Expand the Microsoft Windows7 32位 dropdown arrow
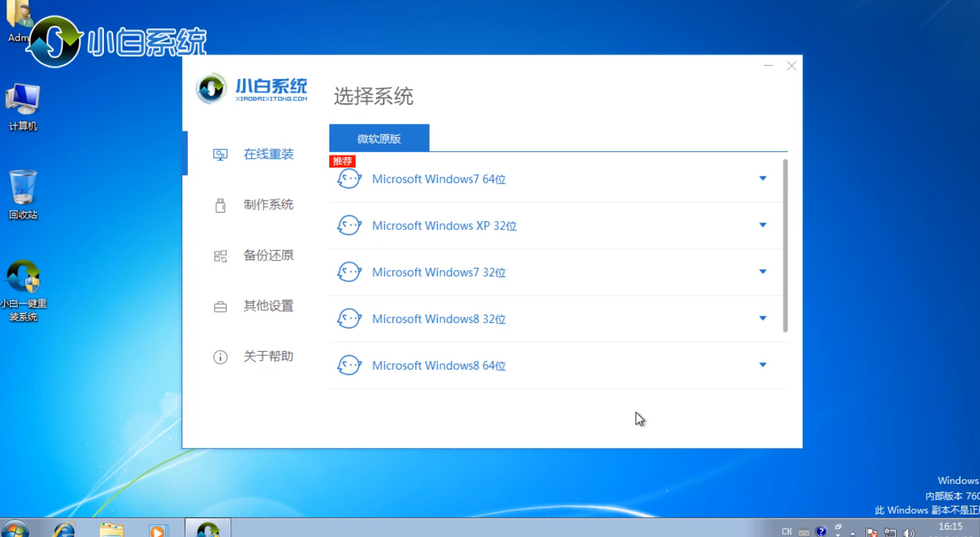The height and width of the screenshot is (537, 980). (x=763, y=272)
